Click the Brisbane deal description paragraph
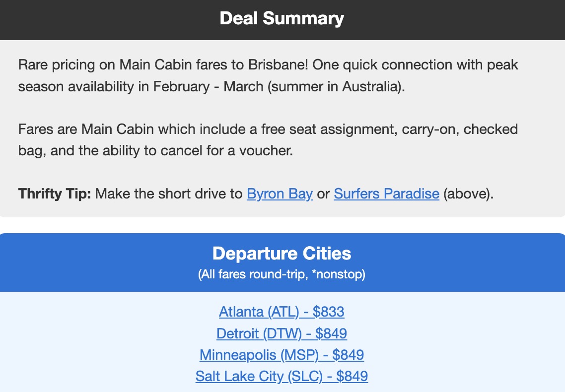The image size is (565, 392). click(268, 75)
